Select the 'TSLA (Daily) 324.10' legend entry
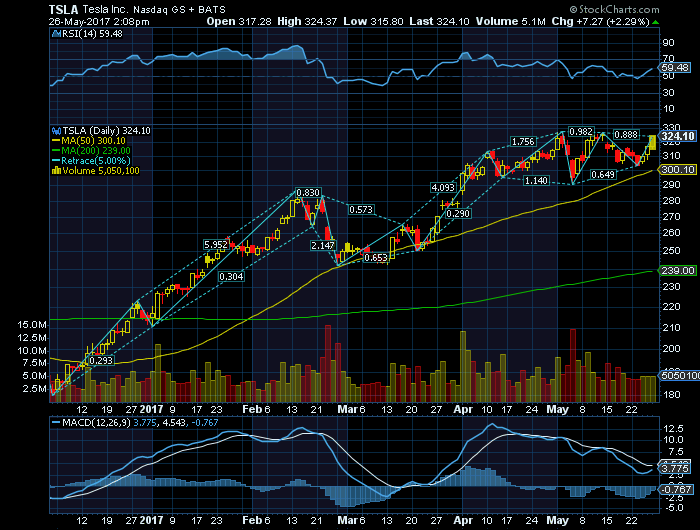 pos(106,131)
